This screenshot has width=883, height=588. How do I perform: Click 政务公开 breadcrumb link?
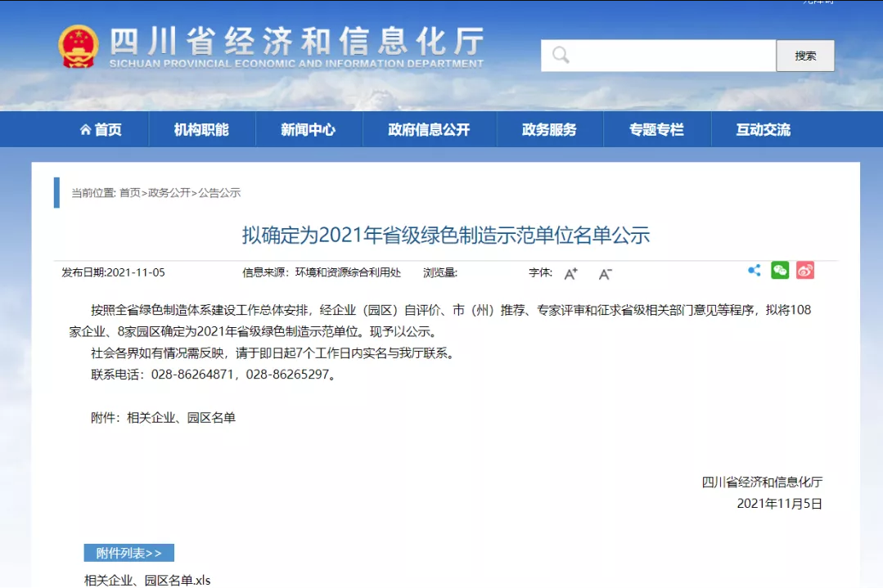(x=169, y=193)
